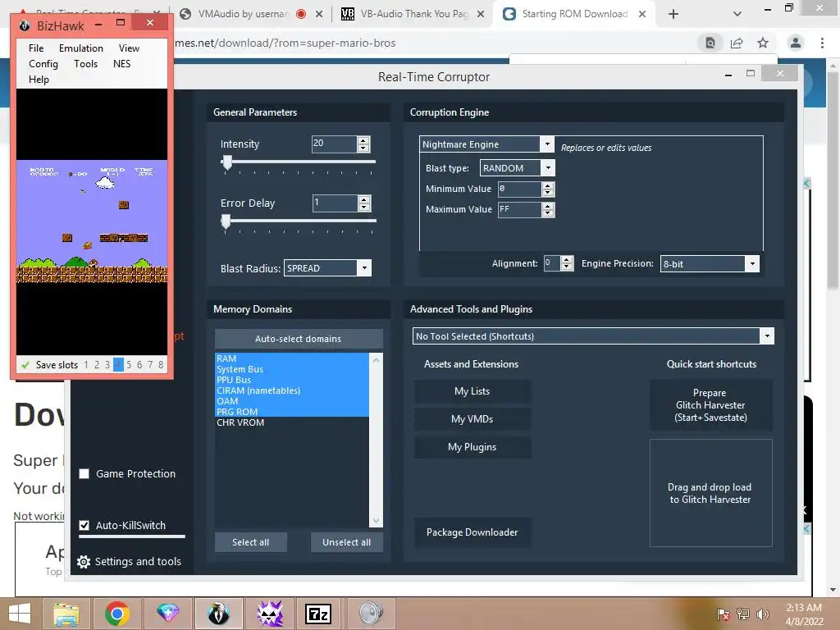Increase Intensity value with up arrow
Screen dimensions: 840x630
tap(363, 140)
